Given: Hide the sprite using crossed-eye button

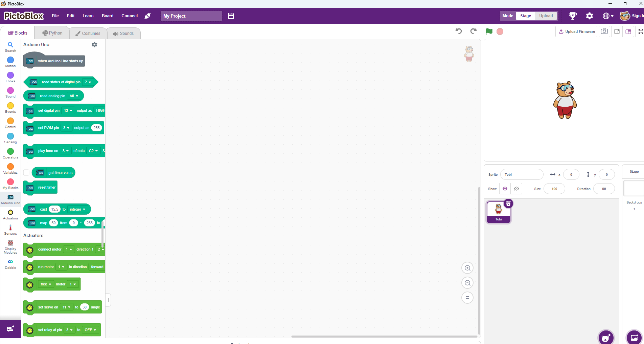Looking at the screenshot, I should click(516, 189).
